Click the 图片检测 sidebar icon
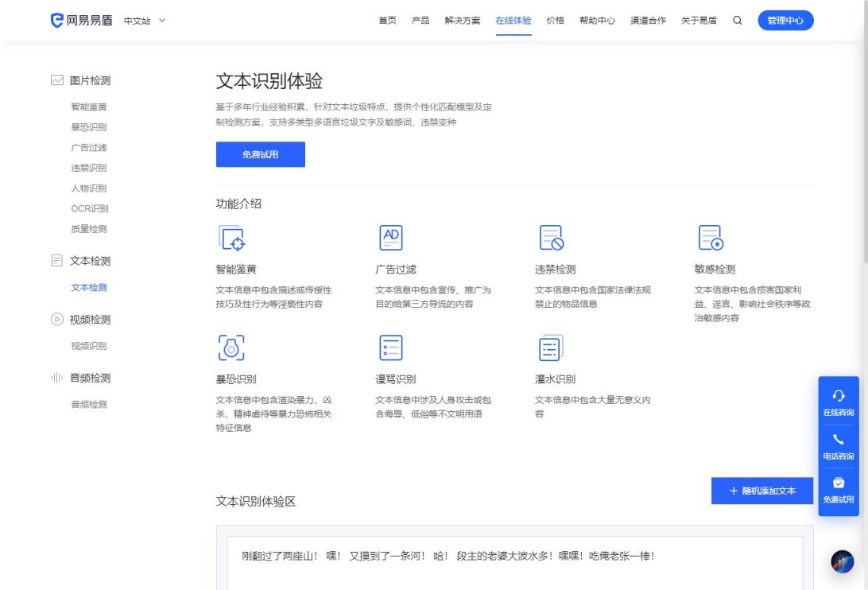The image size is (868, 590). (56, 80)
